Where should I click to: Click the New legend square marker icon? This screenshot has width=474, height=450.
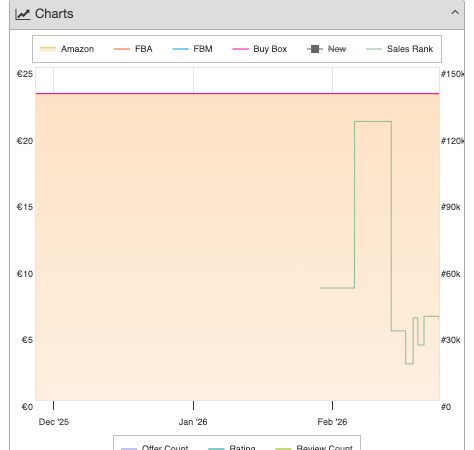[x=315, y=49]
